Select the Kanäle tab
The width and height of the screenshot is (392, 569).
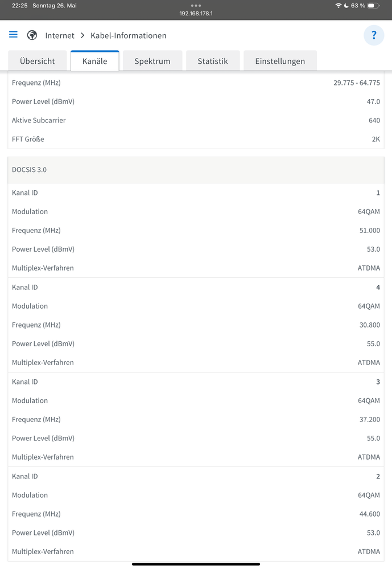click(x=94, y=61)
